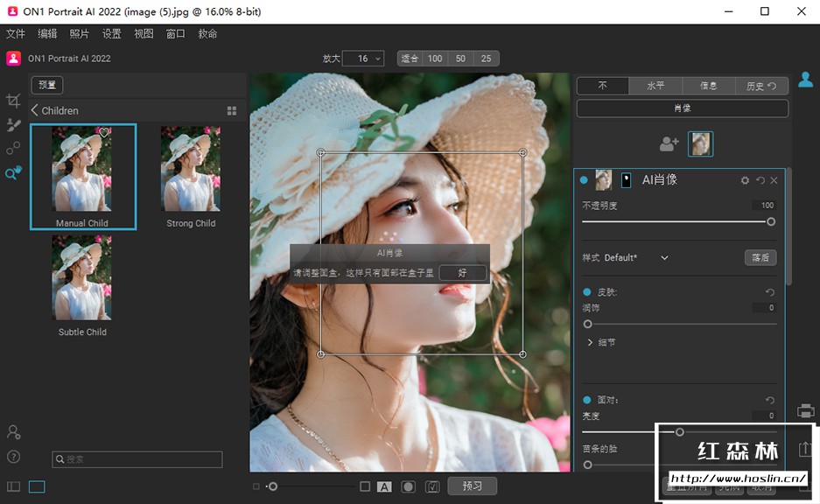Switch presets to grid view icon
The width and height of the screenshot is (820, 504).
click(x=232, y=111)
